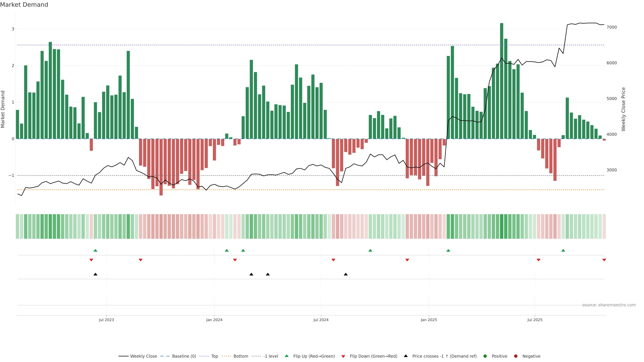Click the green flip-up triangle just after Jan 2025

448,250
